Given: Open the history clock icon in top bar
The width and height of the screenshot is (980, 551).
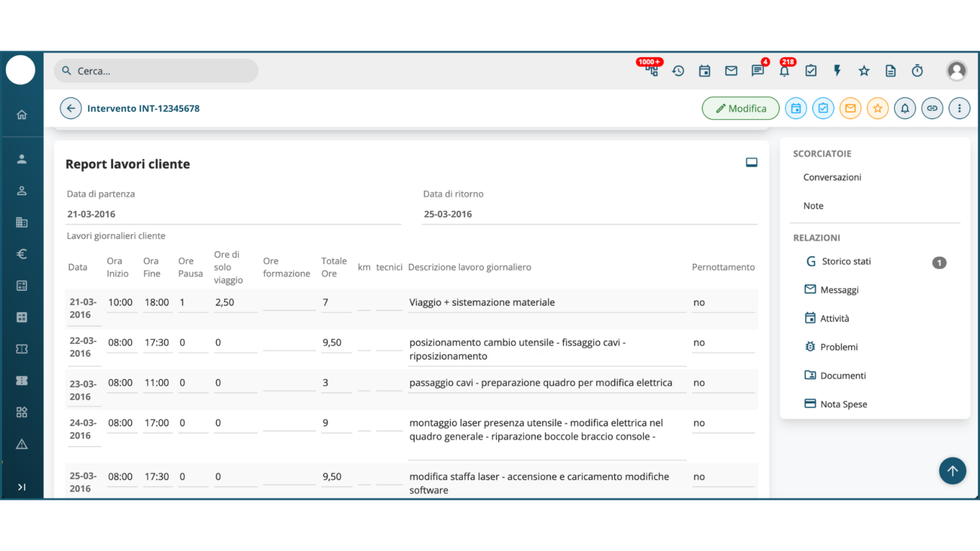Looking at the screenshot, I should 678,71.
